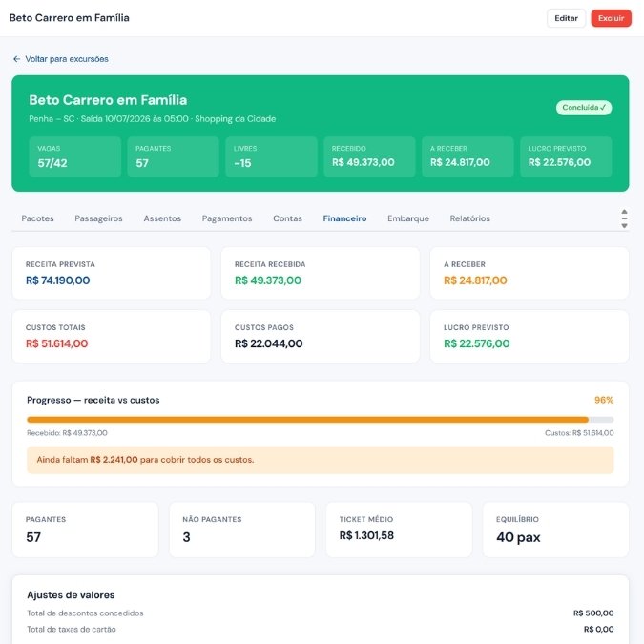This screenshot has width=644, height=644.
Task: Click the tabs scroll down arrow
Action: [624, 226]
